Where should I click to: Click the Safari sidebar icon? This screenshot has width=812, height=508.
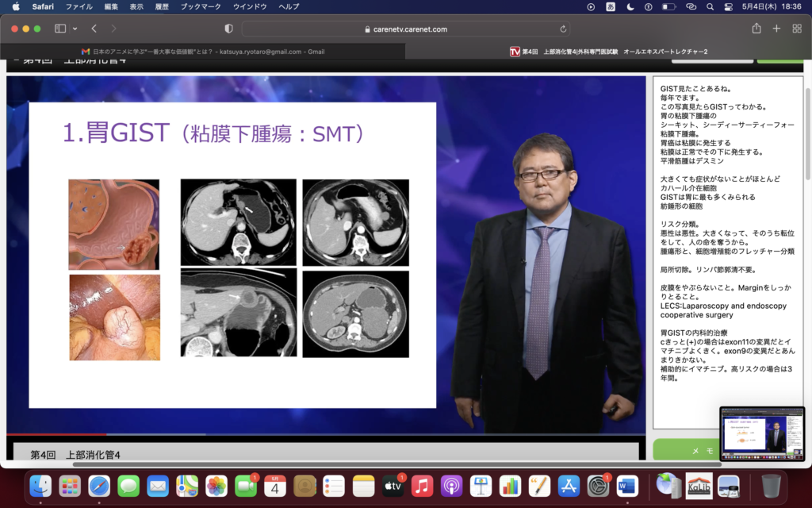pos(60,29)
